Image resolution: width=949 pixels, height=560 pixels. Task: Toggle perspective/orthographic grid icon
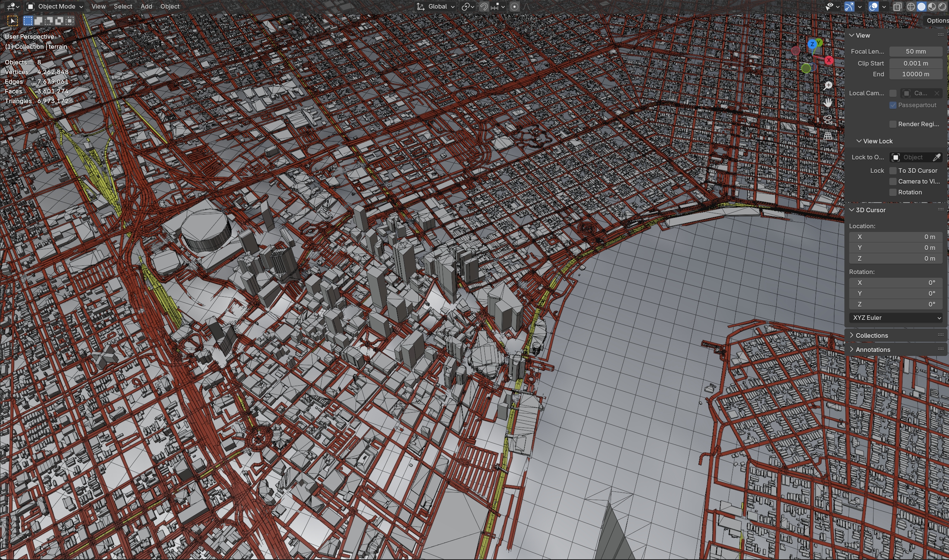[828, 136]
